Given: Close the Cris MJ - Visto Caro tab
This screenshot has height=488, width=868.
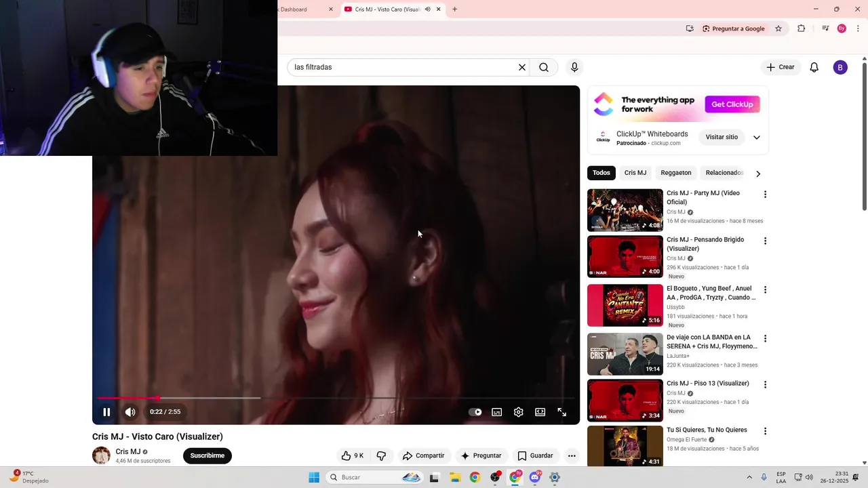Looking at the screenshot, I should pos(439,9).
